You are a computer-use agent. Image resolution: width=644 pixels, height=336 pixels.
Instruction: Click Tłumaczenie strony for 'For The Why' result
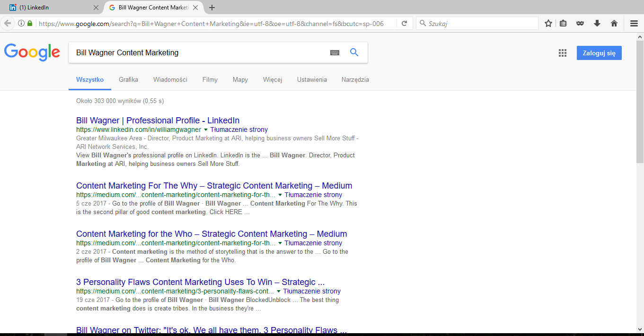[313, 195]
